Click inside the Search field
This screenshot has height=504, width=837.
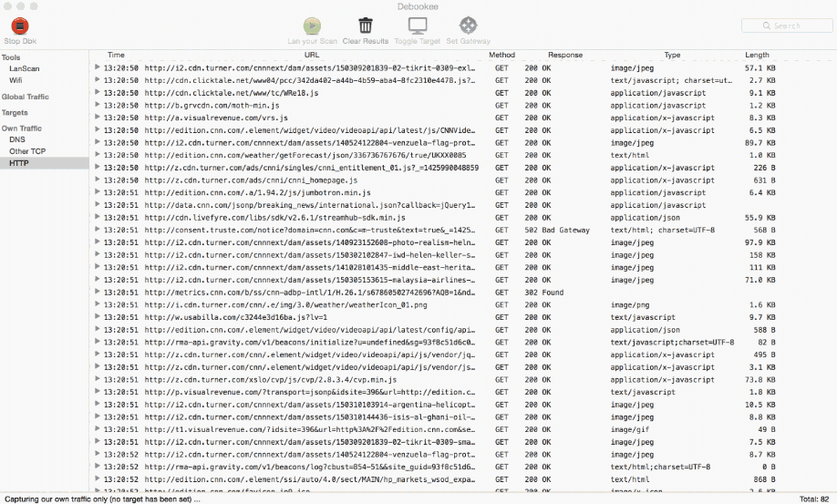pyautogui.click(x=787, y=26)
